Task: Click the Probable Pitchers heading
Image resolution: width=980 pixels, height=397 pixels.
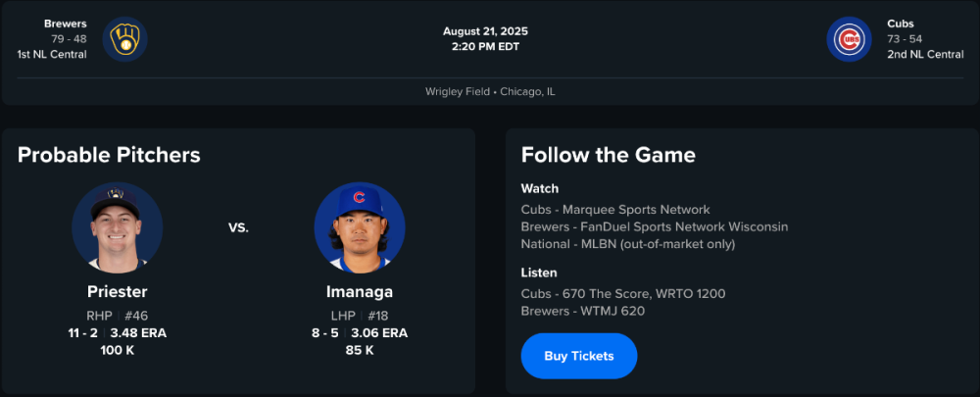Action: (109, 155)
